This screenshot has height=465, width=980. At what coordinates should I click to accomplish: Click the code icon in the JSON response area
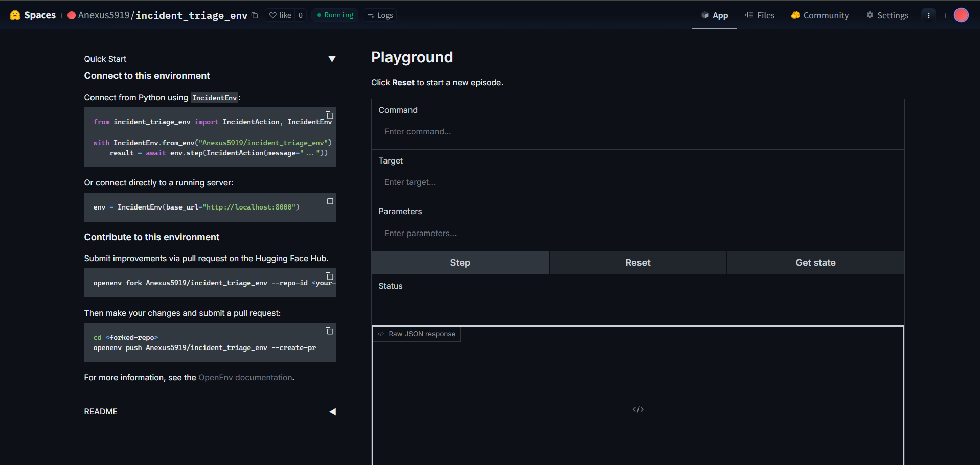(x=638, y=409)
